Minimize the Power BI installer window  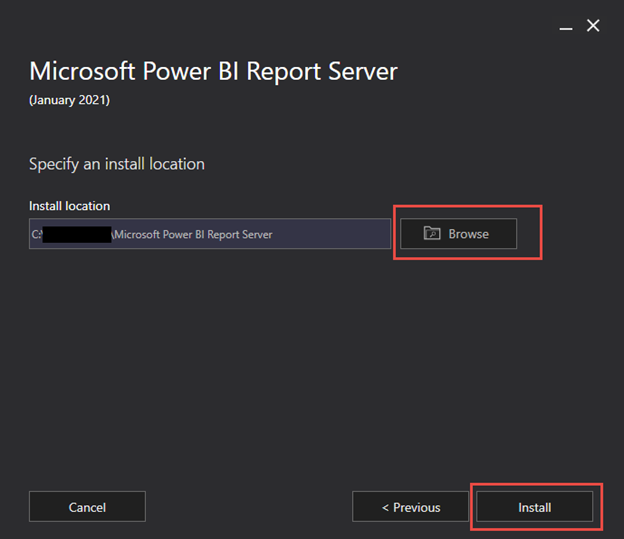click(x=567, y=27)
